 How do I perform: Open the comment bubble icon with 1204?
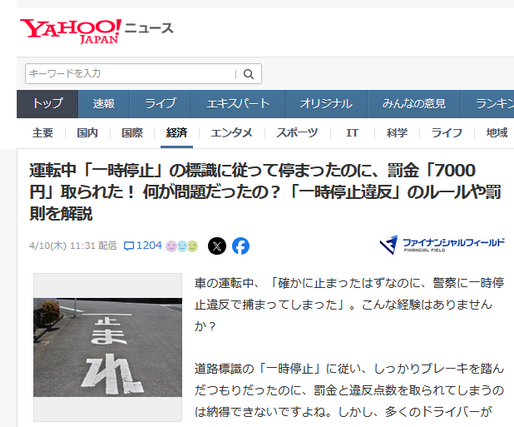(142, 246)
